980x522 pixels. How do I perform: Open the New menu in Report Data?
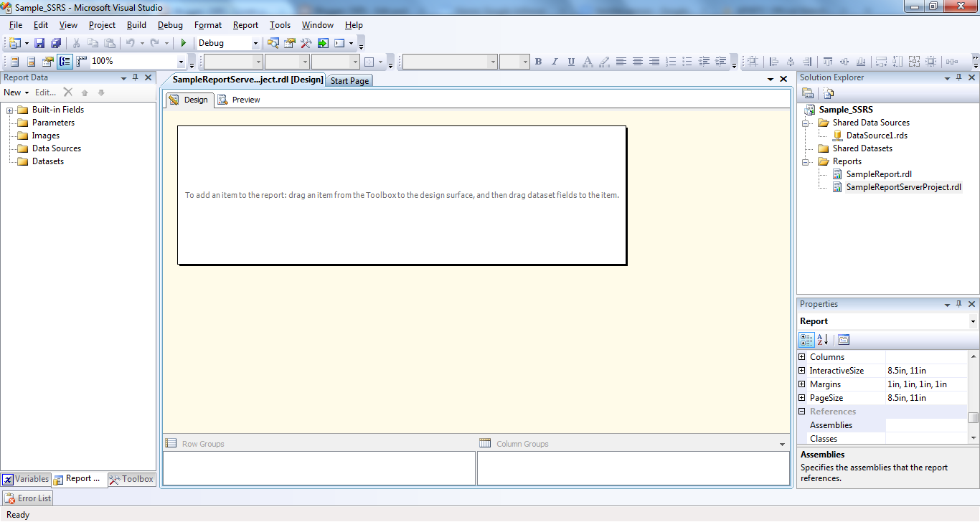[x=16, y=92]
